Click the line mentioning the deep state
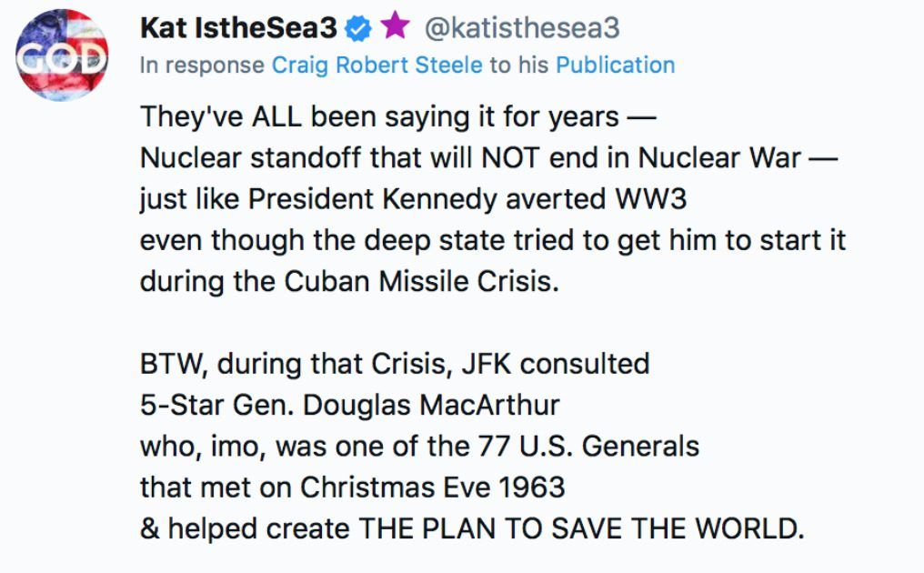The image size is (924, 573). pyautogui.click(x=492, y=240)
